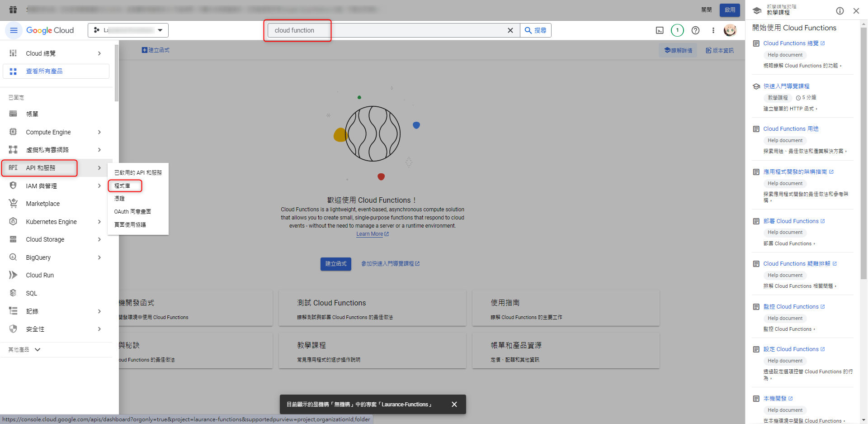868x424 pixels.
Task: Open Cloud Functions 疑難排解 link
Action: 800,264
